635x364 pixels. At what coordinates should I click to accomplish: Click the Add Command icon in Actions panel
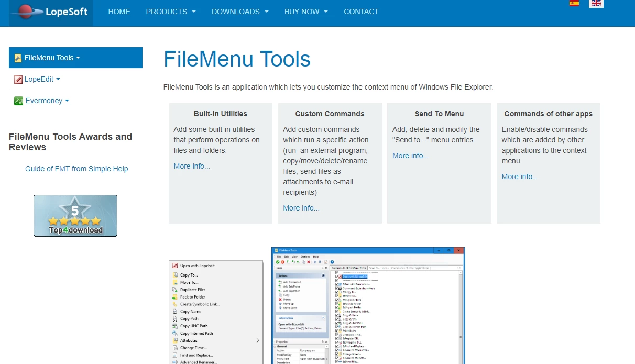coord(280,282)
